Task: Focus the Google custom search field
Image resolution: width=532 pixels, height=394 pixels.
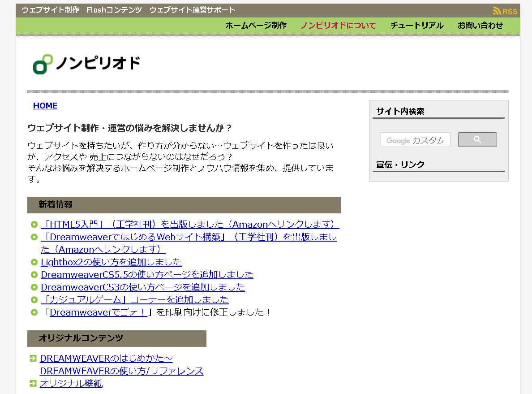Action: pyautogui.click(x=415, y=140)
